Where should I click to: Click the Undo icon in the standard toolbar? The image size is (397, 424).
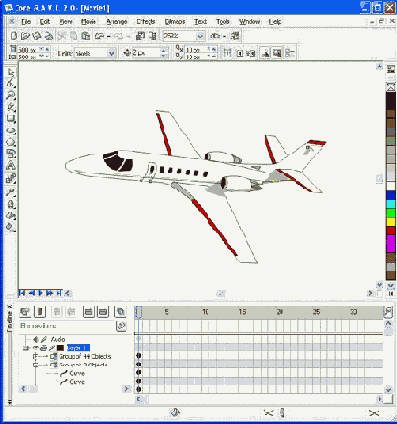(x=99, y=36)
